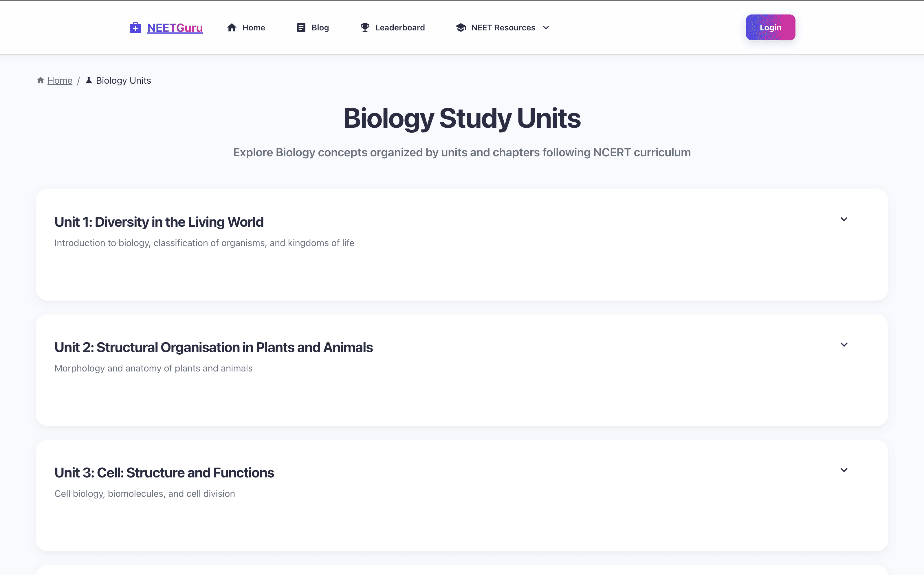Expand Unit 1 with its chevron
Image resolution: width=924 pixels, height=575 pixels.
[x=844, y=219]
